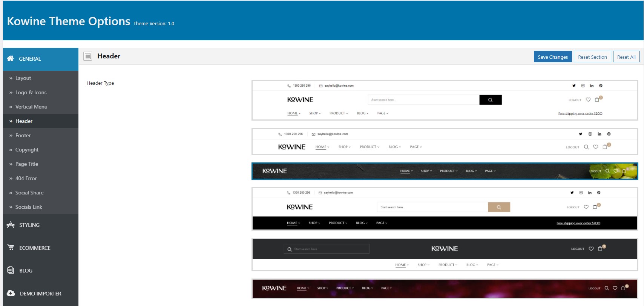
Task: Save changes to theme options
Action: 553,57
